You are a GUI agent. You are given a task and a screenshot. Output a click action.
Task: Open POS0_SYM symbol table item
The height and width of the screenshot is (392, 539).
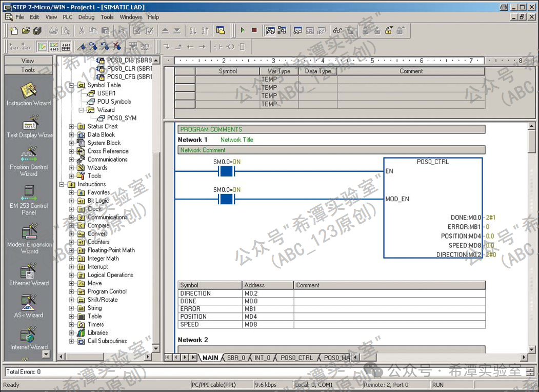point(122,118)
